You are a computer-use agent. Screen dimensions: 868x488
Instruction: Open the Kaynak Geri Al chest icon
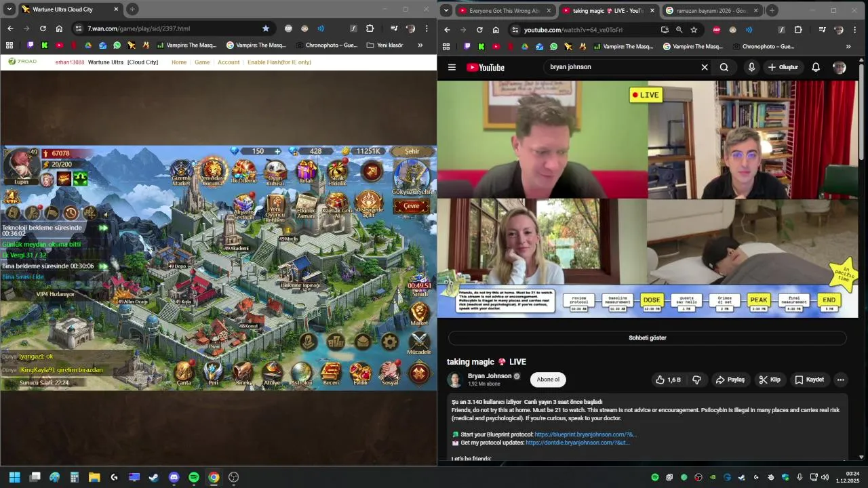pos(338,206)
